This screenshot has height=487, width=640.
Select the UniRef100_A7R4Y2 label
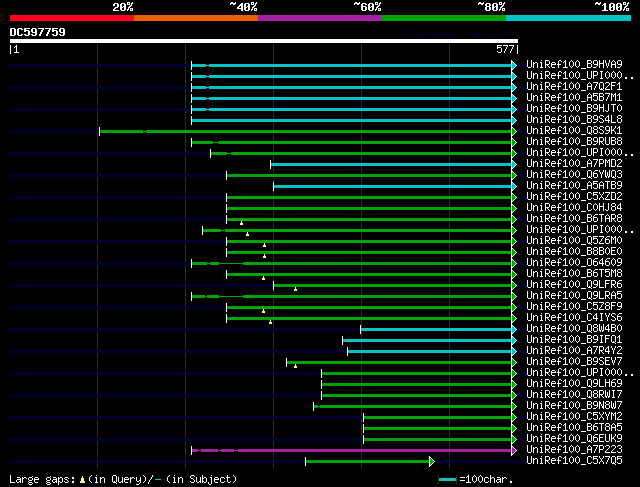coord(574,351)
